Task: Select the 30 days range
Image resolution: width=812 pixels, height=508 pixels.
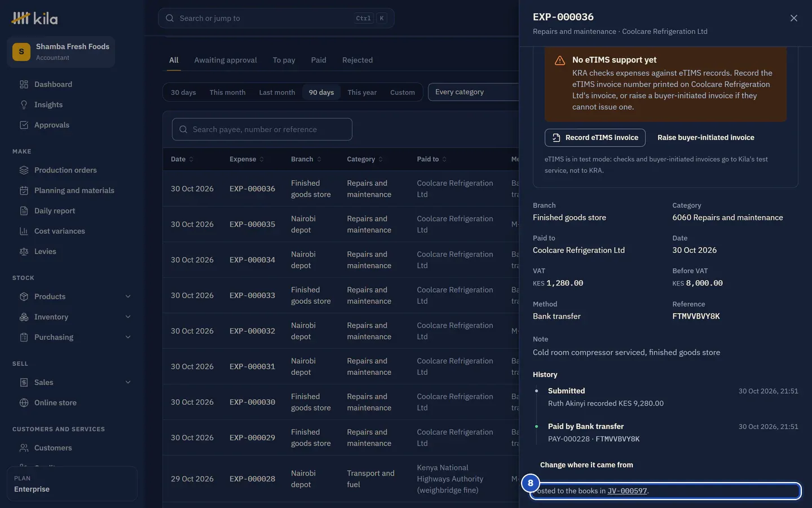Action: (183, 92)
